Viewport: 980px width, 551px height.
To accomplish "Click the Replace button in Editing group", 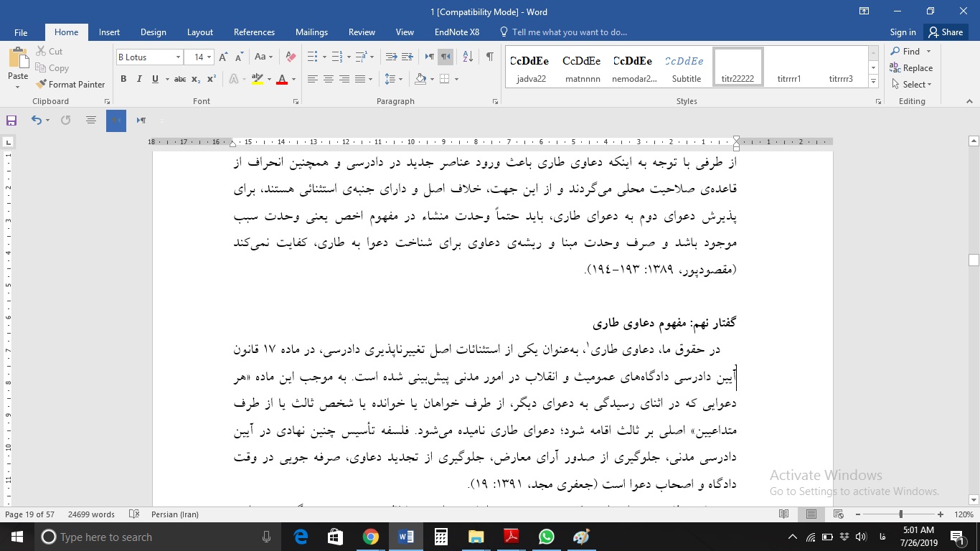I will pyautogui.click(x=913, y=67).
